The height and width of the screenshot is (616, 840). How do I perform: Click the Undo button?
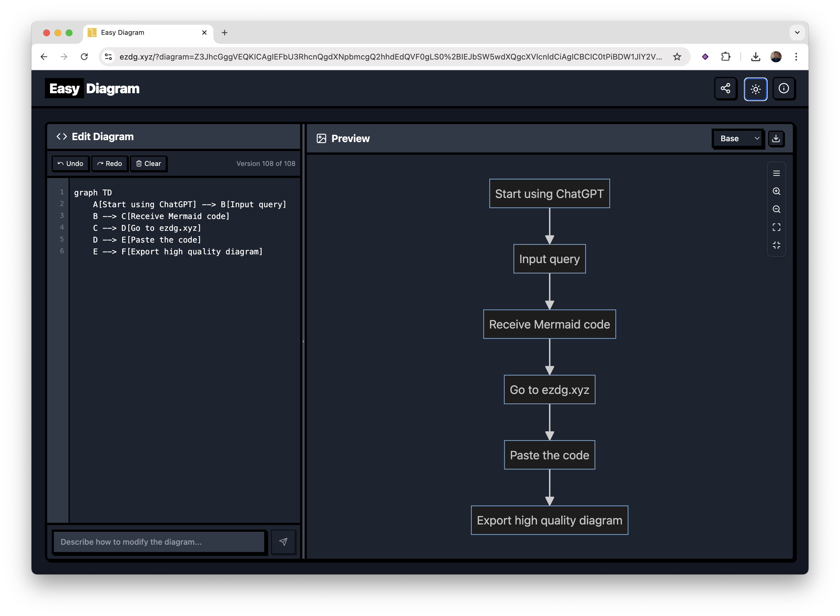tap(70, 163)
